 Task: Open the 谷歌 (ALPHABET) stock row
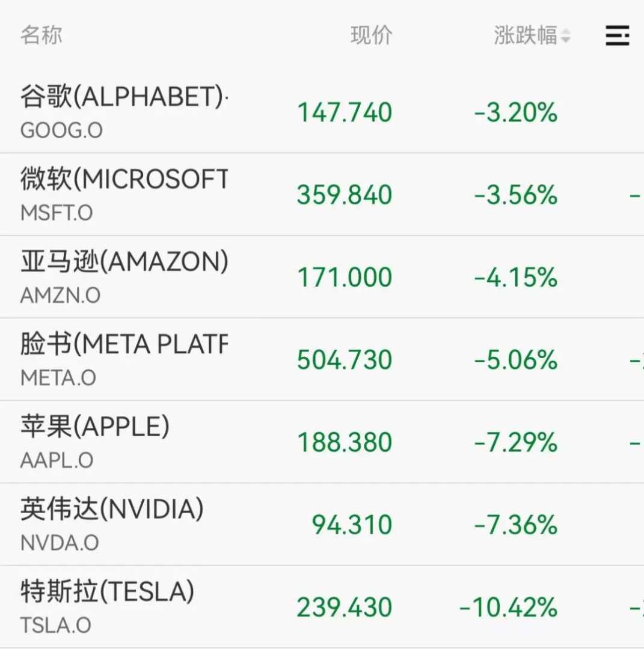pyautogui.click(x=124, y=97)
